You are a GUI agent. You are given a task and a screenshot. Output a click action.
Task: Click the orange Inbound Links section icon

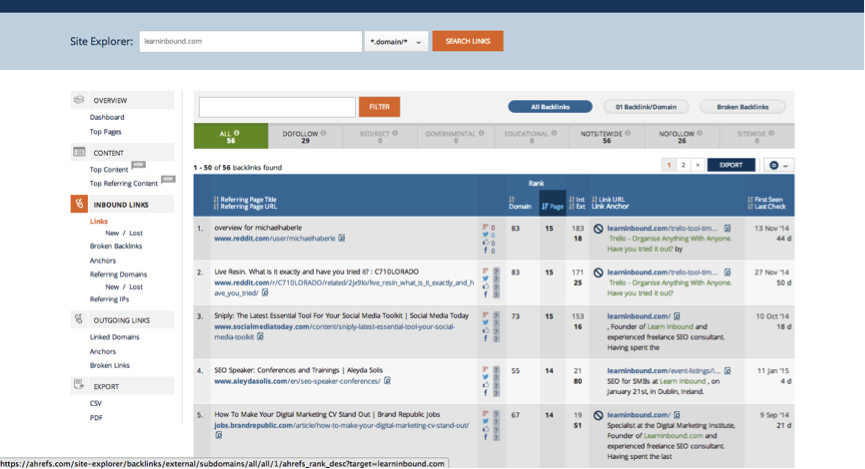tap(79, 204)
